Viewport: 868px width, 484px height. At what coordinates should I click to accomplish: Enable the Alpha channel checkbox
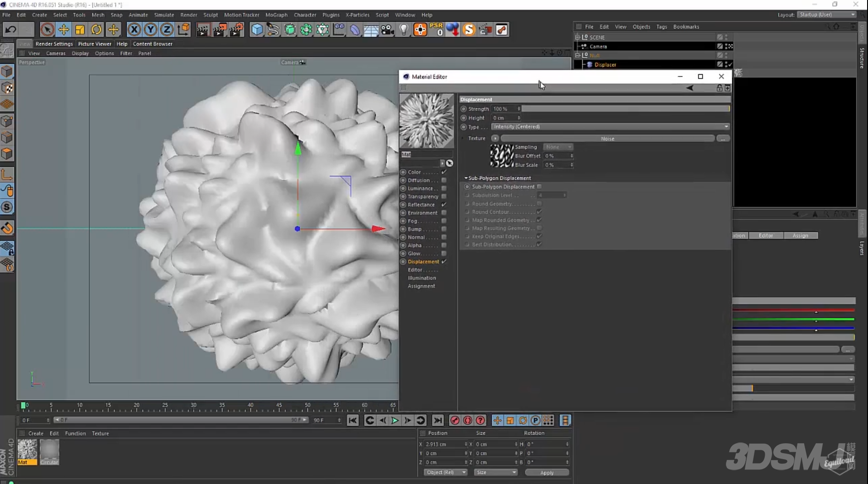point(444,245)
